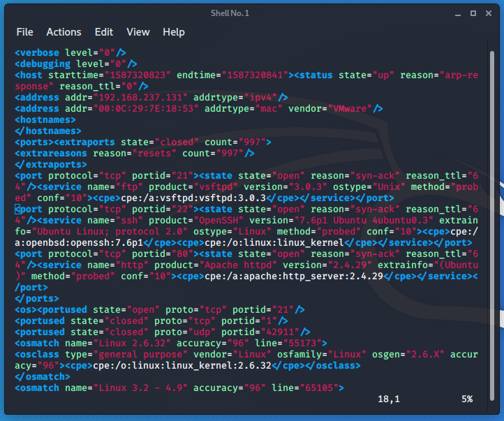The image size is (504, 421).
Task: Click the <verbose tag
Action: (x=37, y=52)
